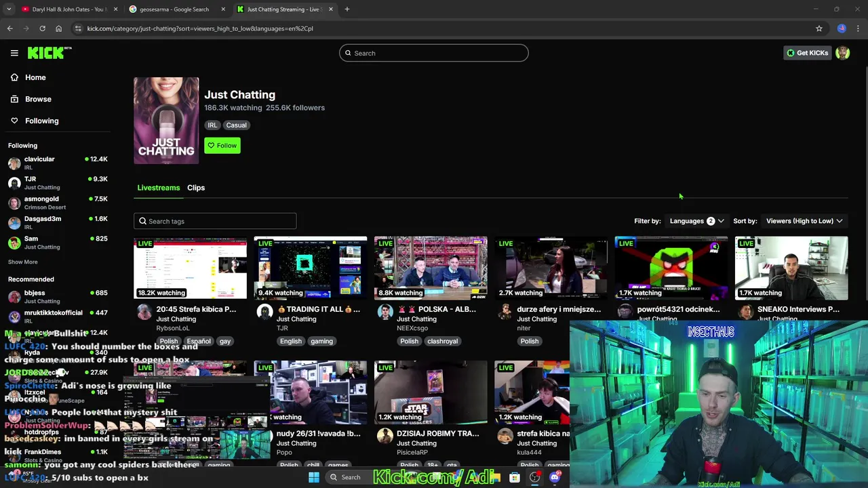Switch to the Livestreams tab

point(159,188)
